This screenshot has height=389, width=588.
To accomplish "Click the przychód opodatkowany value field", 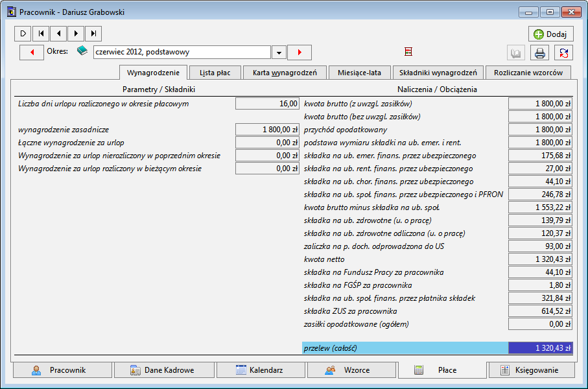I will [541, 130].
